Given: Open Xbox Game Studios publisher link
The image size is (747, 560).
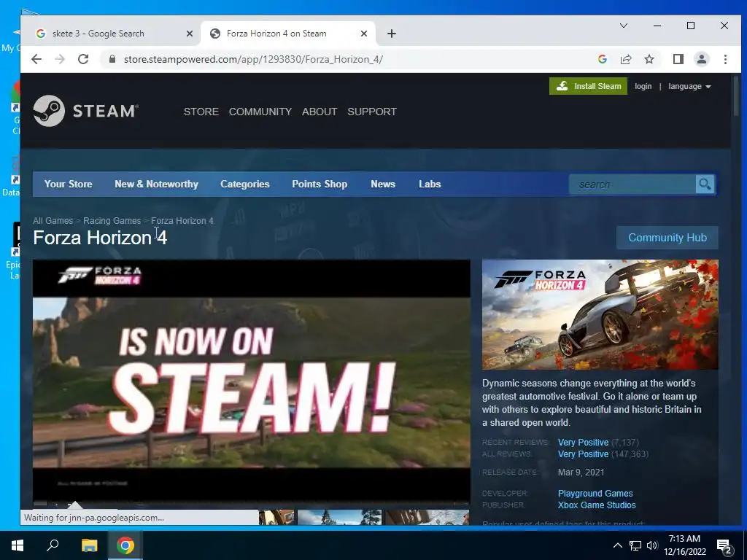Looking at the screenshot, I should coord(597,505).
